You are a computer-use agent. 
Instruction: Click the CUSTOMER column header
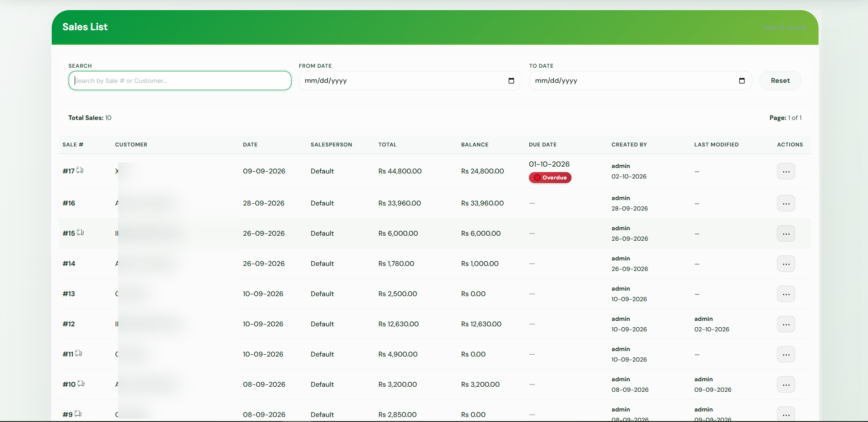tap(131, 145)
